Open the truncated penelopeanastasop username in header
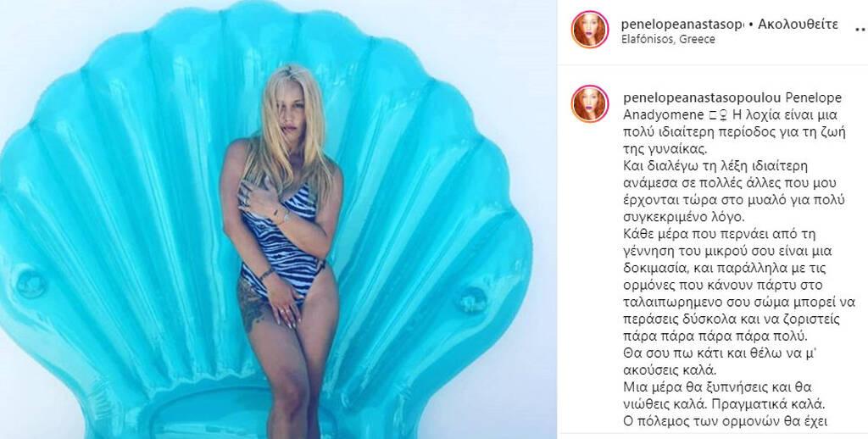868x439 pixels. (682, 25)
